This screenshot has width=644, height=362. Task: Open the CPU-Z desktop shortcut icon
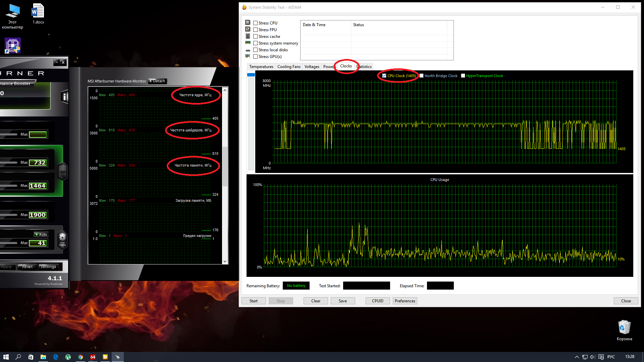(13, 46)
